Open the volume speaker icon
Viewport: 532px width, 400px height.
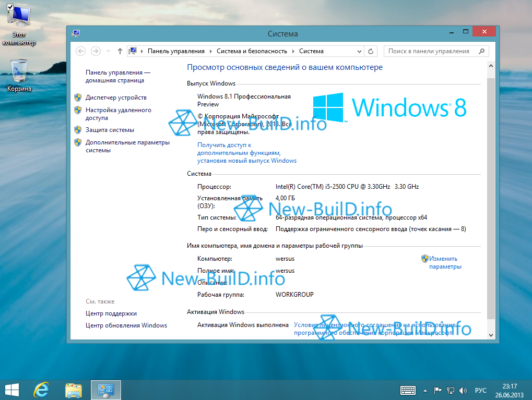[463, 391]
